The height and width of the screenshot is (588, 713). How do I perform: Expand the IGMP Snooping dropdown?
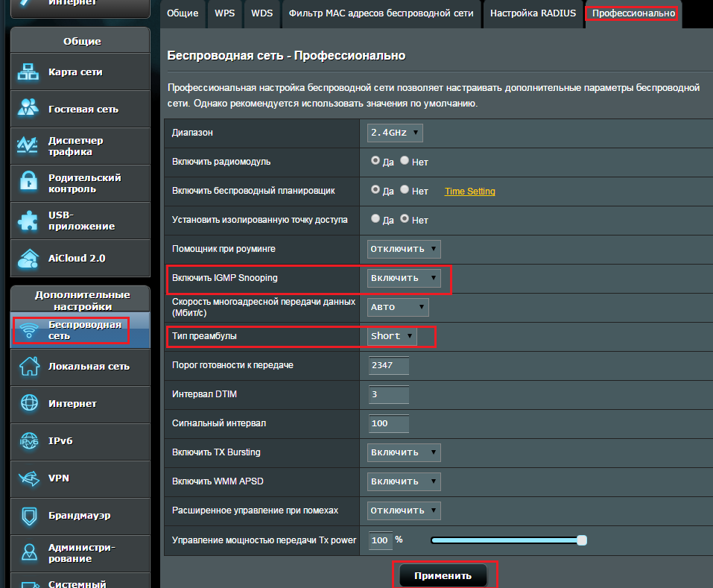[404, 278]
